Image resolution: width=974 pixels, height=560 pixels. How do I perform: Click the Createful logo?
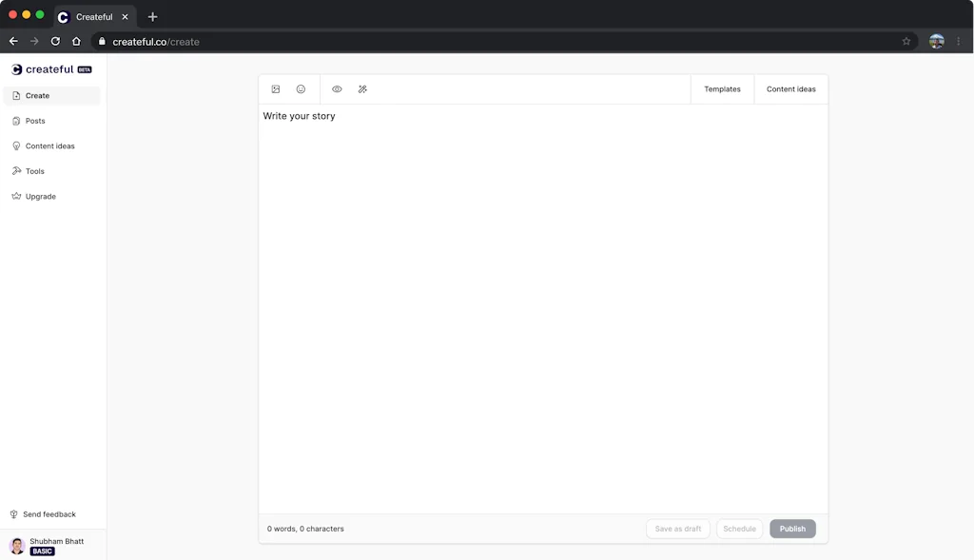point(48,68)
